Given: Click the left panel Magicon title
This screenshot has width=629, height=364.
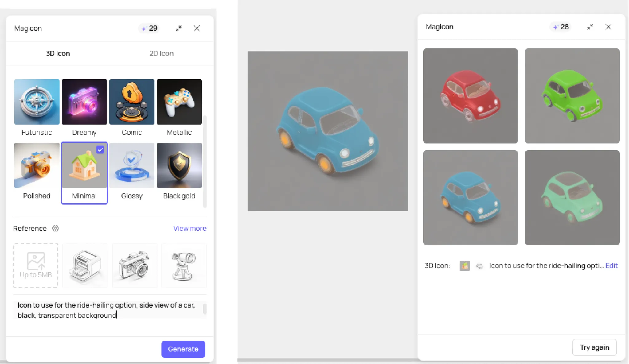Looking at the screenshot, I should point(28,28).
